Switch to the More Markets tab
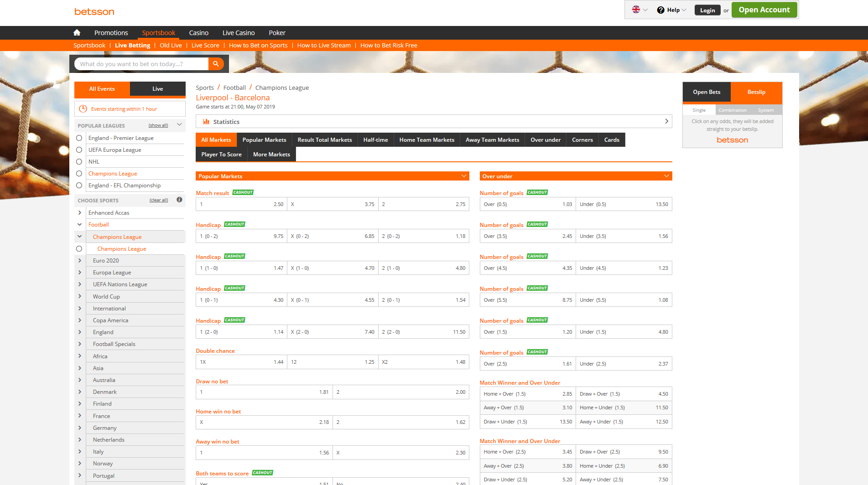The image size is (868, 485). click(271, 155)
